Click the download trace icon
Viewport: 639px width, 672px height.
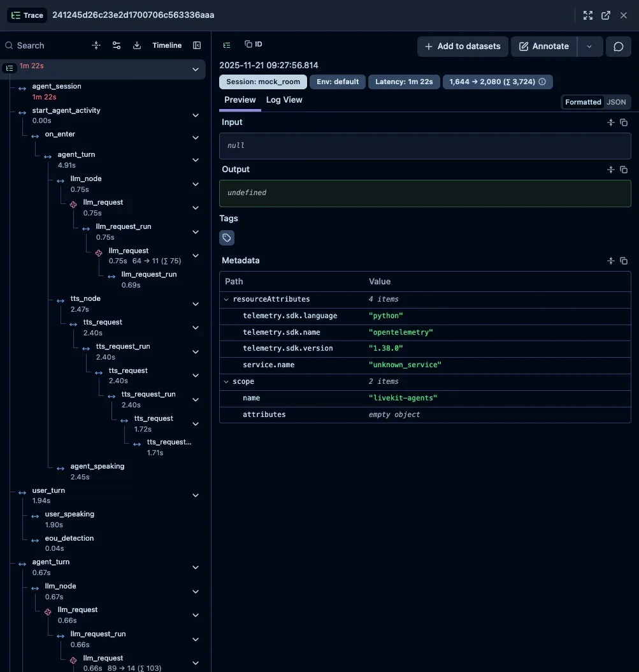(137, 45)
